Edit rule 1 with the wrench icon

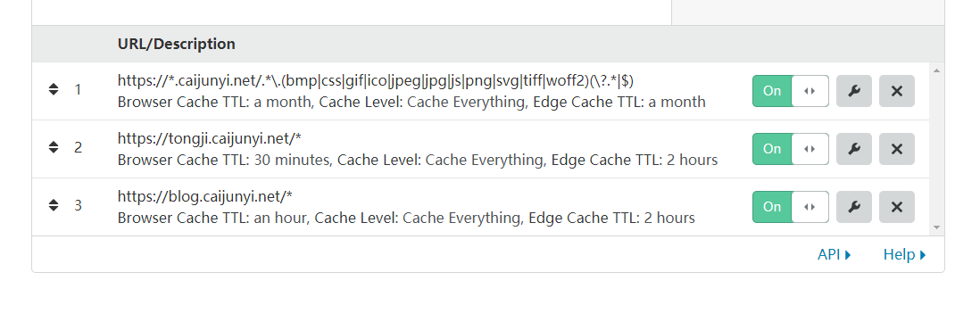click(854, 91)
